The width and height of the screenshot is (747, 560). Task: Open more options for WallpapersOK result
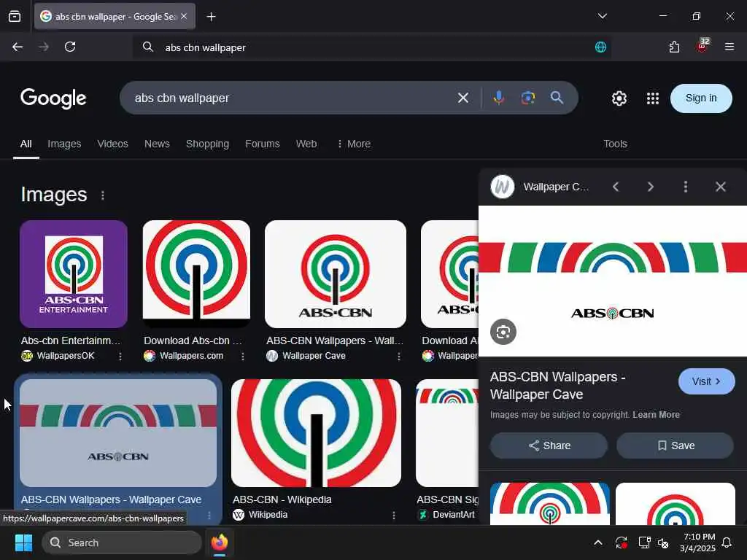(x=120, y=356)
